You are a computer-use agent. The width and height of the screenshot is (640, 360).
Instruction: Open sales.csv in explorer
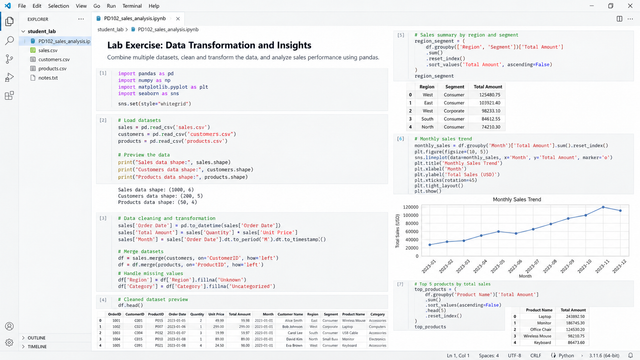48,50
